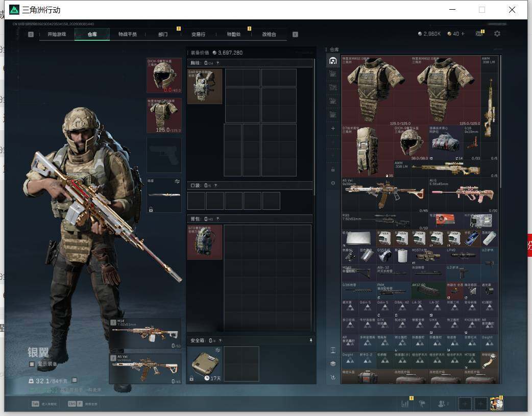
Task: Show help for 安全箱 capacity
Action: tap(220, 340)
